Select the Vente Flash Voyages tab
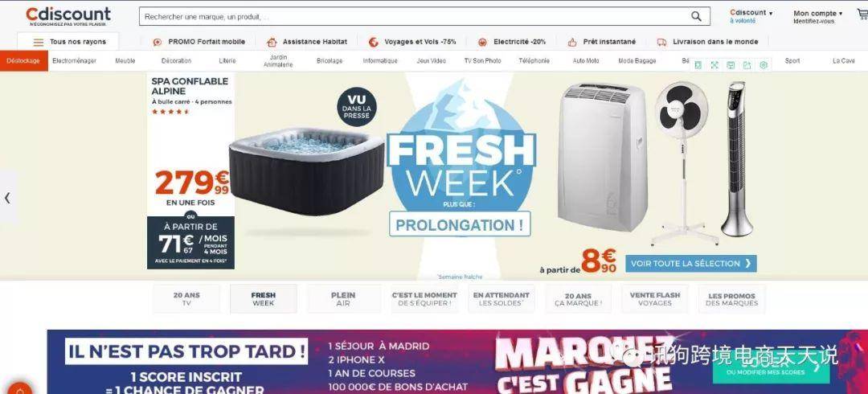 click(654, 299)
